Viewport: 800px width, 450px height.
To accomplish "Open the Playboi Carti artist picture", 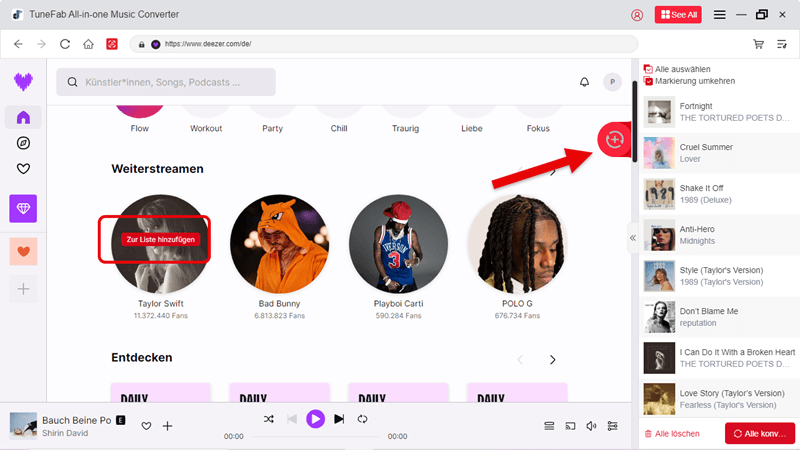I will pyautogui.click(x=398, y=244).
